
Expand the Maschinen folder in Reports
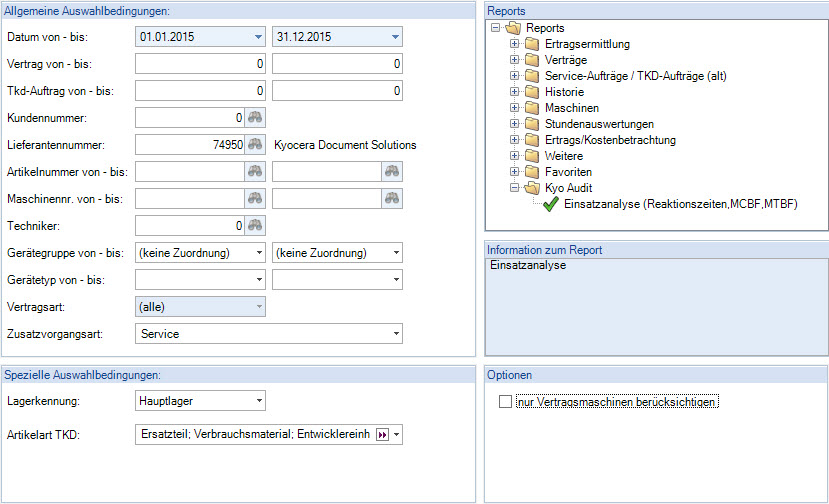[x=514, y=108]
